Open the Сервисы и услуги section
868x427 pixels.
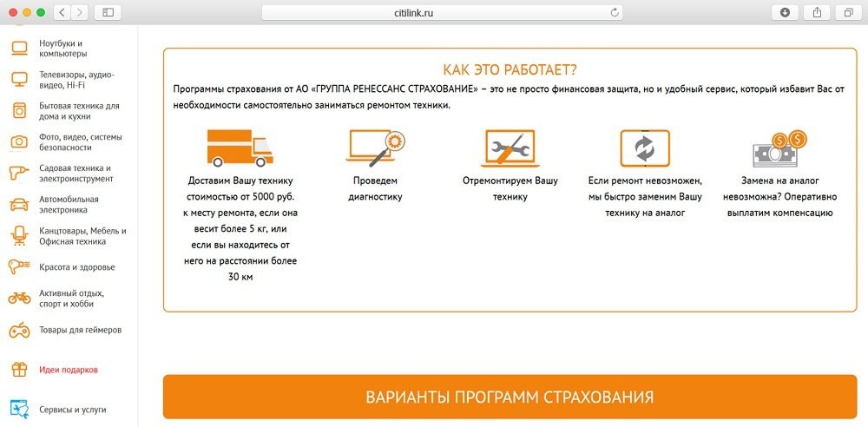(x=73, y=410)
